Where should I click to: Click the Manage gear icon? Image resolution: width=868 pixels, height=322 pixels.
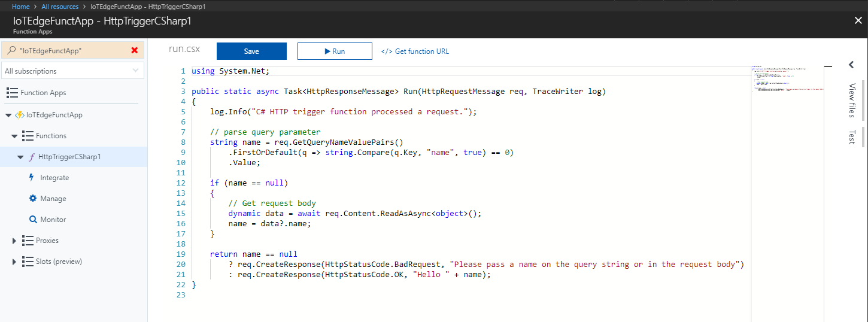point(33,199)
